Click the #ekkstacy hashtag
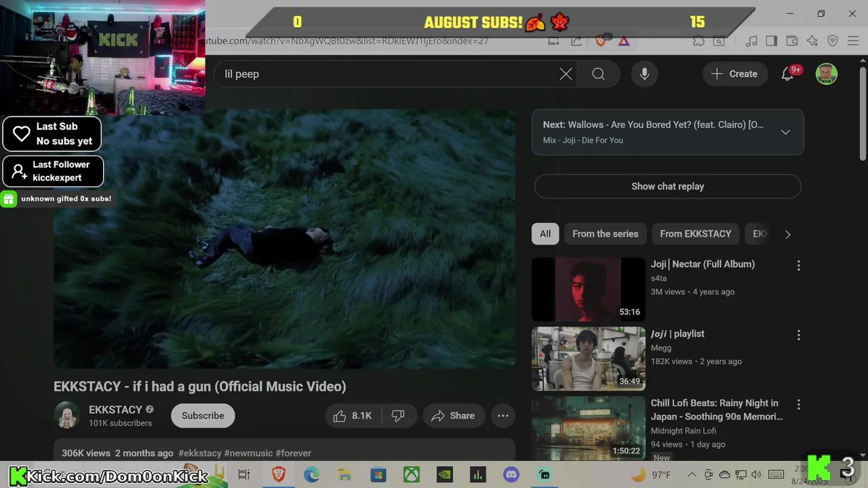Viewport: 868px width, 488px height. tap(200, 453)
